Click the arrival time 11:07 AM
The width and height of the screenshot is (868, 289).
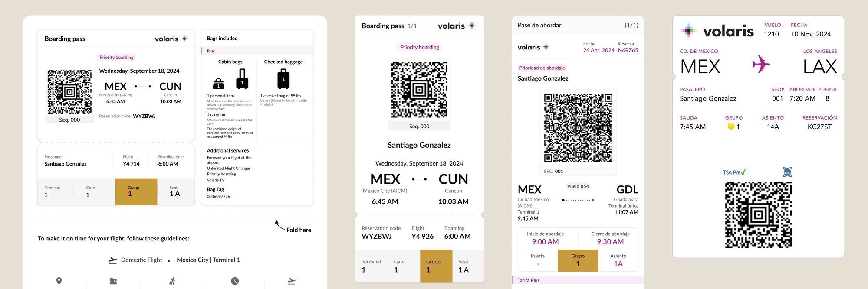tap(626, 212)
